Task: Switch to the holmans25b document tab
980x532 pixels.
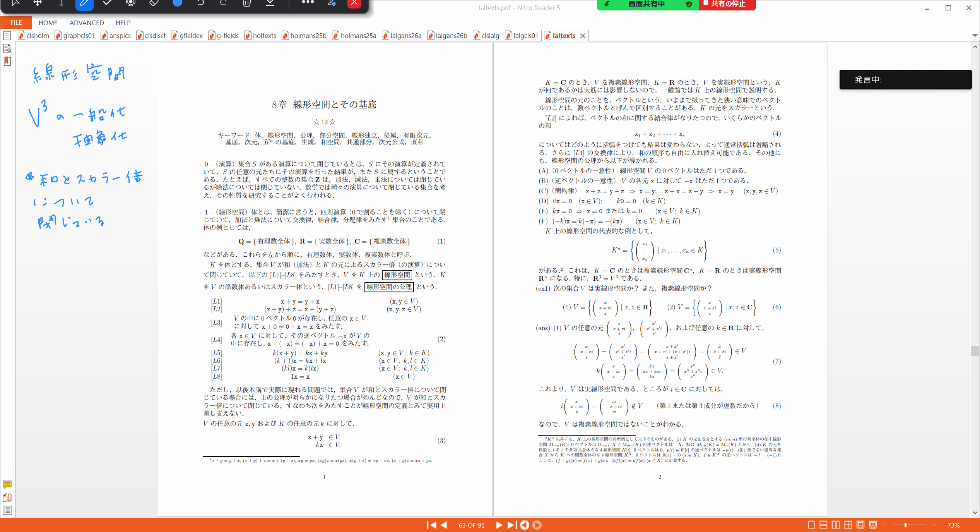Action: (x=304, y=36)
